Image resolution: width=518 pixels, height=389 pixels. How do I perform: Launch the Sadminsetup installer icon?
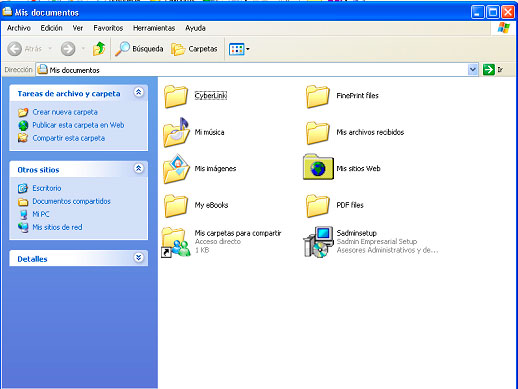[318, 242]
